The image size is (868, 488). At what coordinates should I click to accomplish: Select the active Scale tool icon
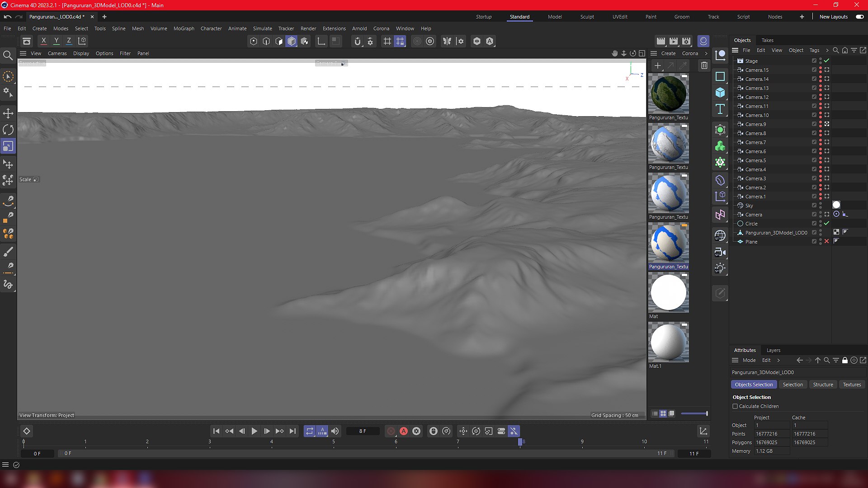coord(8,146)
